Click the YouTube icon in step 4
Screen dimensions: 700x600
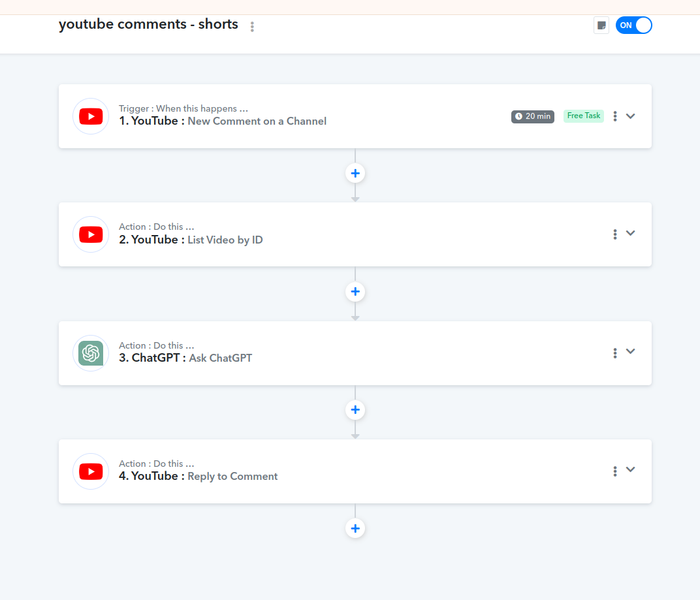(x=91, y=471)
